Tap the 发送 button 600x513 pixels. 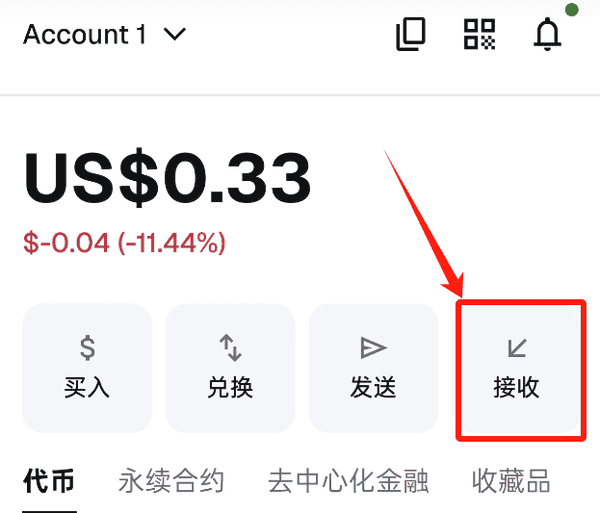point(373,368)
